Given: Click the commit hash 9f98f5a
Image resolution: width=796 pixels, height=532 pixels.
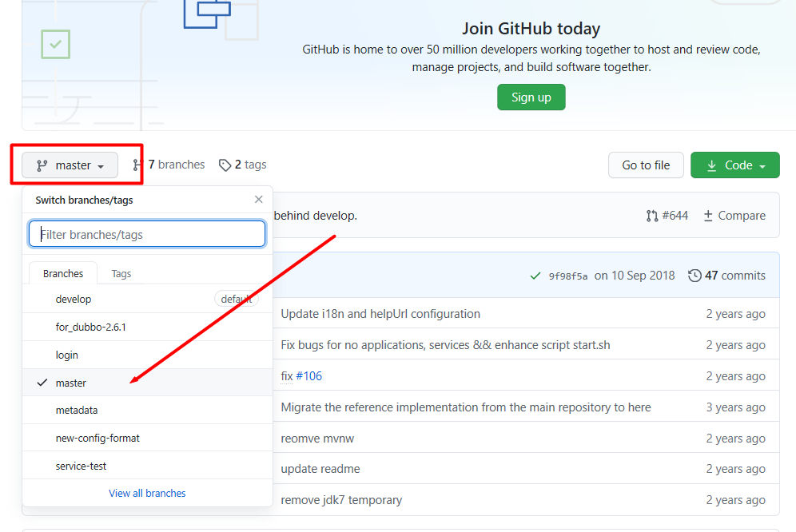Looking at the screenshot, I should tap(568, 276).
